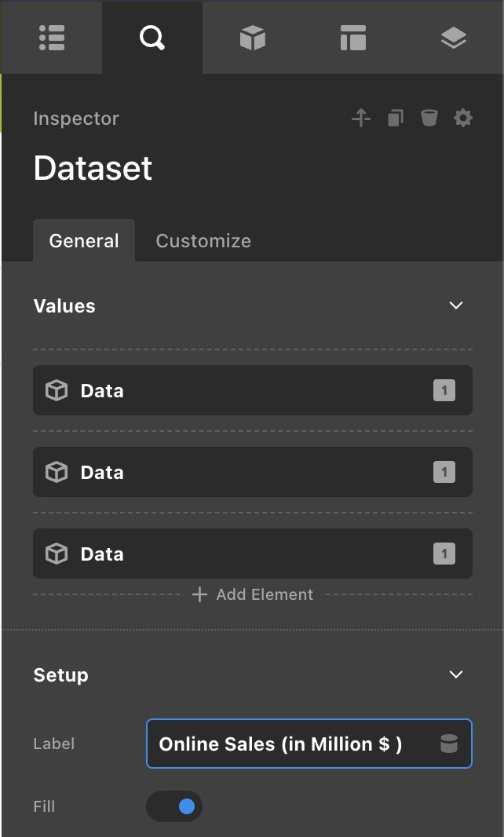Click database icon in Label field
The image size is (504, 837).
448,744
